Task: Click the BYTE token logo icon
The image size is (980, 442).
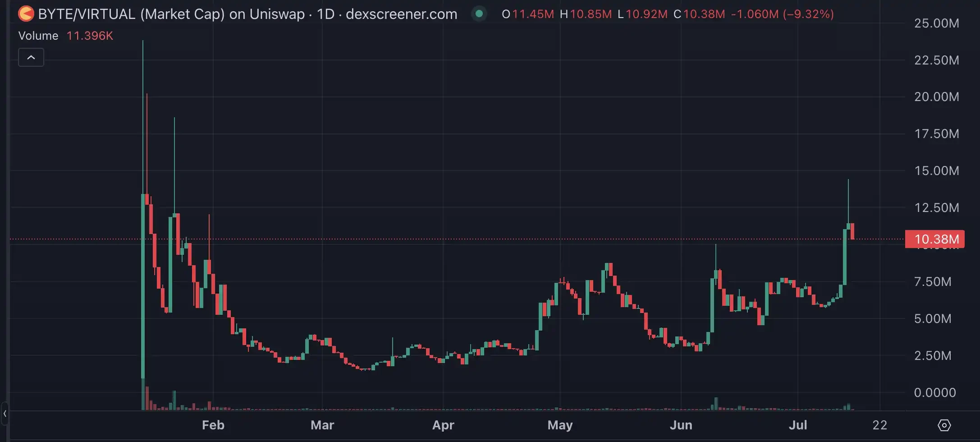Action: coord(26,14)
